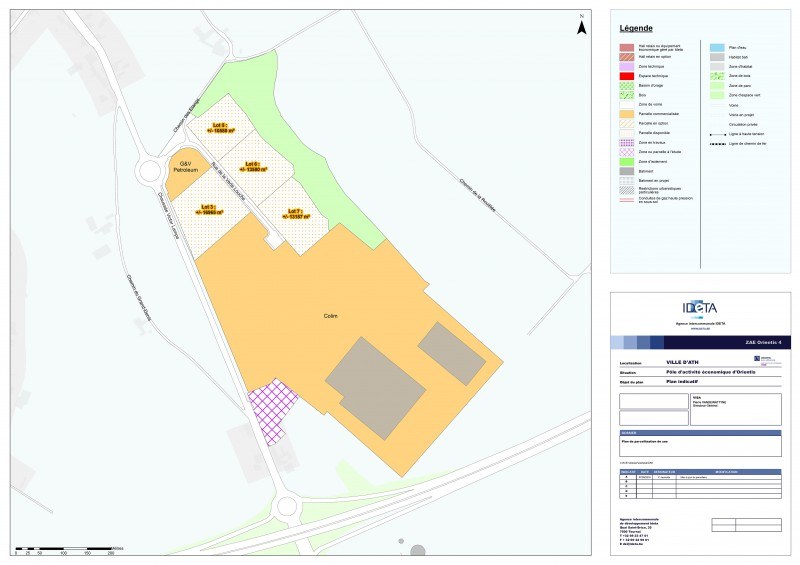Select the Lot 3 parcel label
Screen dimensions: 800x565
[x=209, y=210]
